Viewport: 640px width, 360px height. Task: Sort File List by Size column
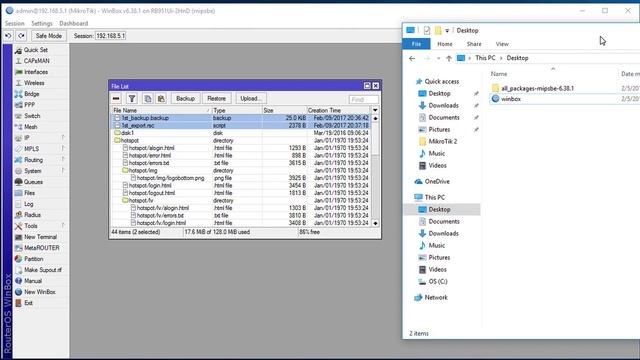tap(284, 110)
